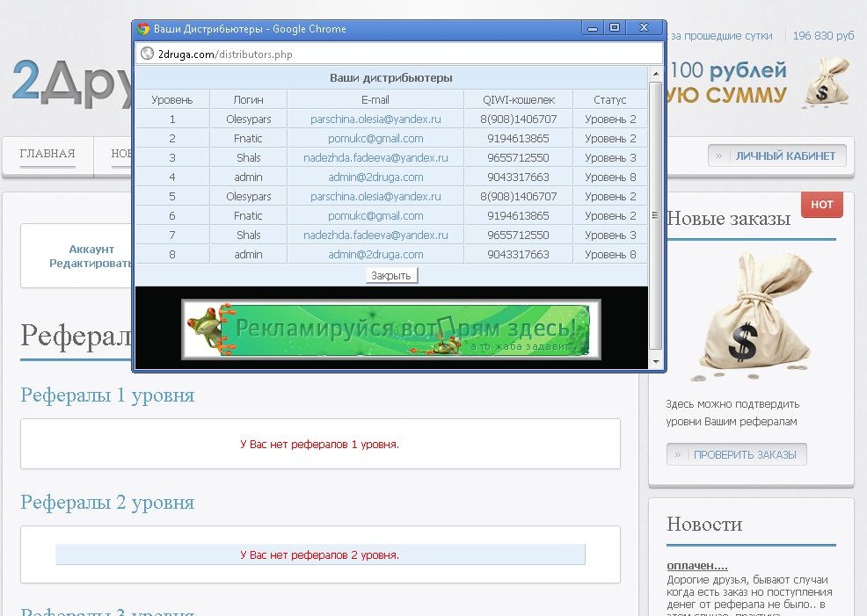Click the HOT badge on Новые заказы
The width and height of the screenshot is (867, 616).
821,205
